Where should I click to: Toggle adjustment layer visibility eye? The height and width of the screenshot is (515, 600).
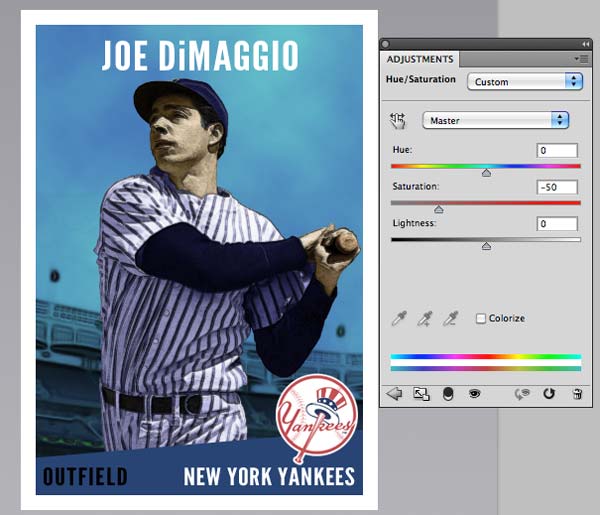(474, 393)
